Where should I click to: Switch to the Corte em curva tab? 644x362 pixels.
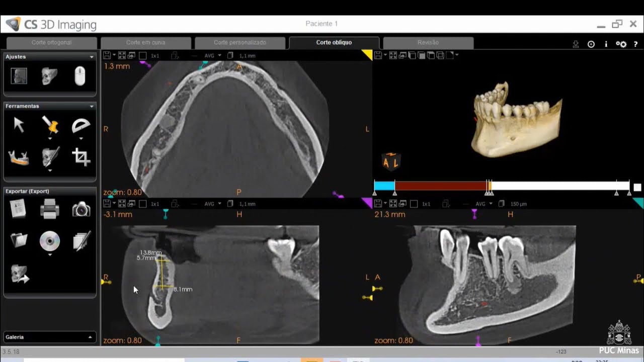point(145,43)
